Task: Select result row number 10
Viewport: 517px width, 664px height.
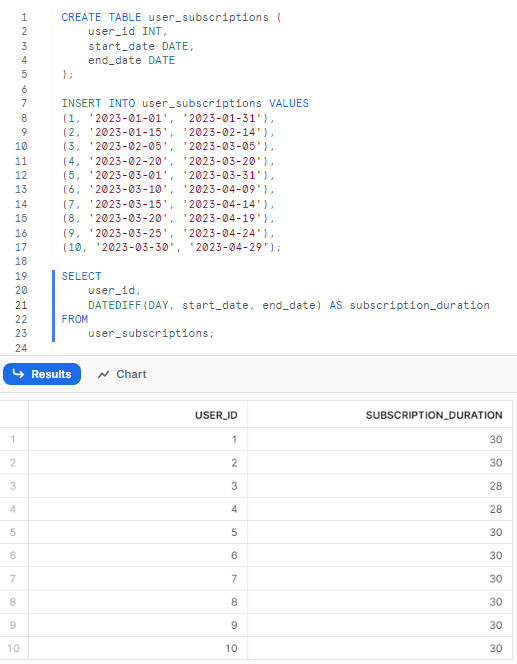Action: click(x=13, y=648)
